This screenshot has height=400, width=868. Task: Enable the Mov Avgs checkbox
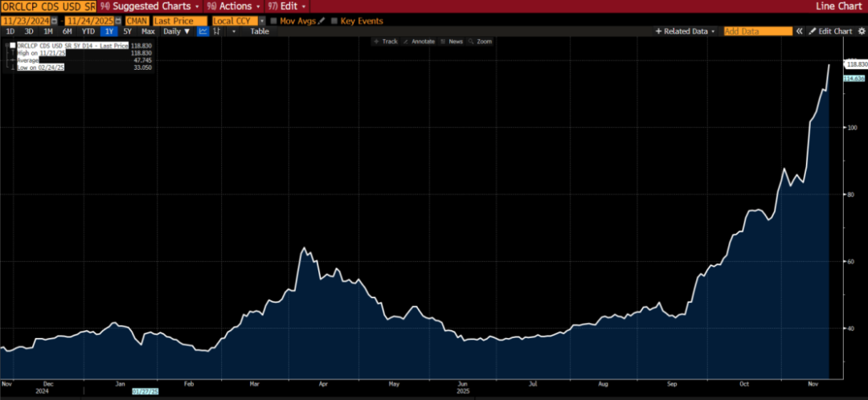[273, 21]
